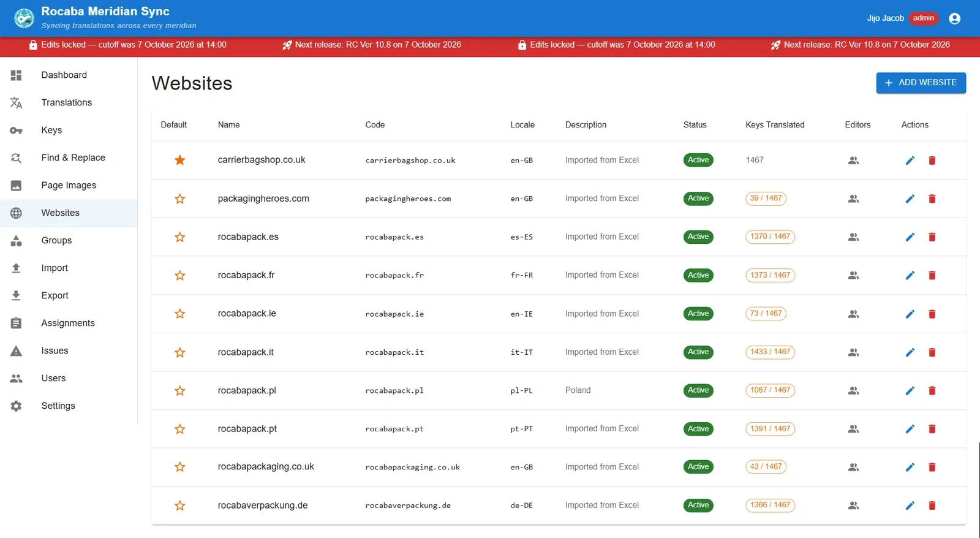The image size is (980, 538).
Task: Click the Keys Translated column header
Action: [775, 125]
